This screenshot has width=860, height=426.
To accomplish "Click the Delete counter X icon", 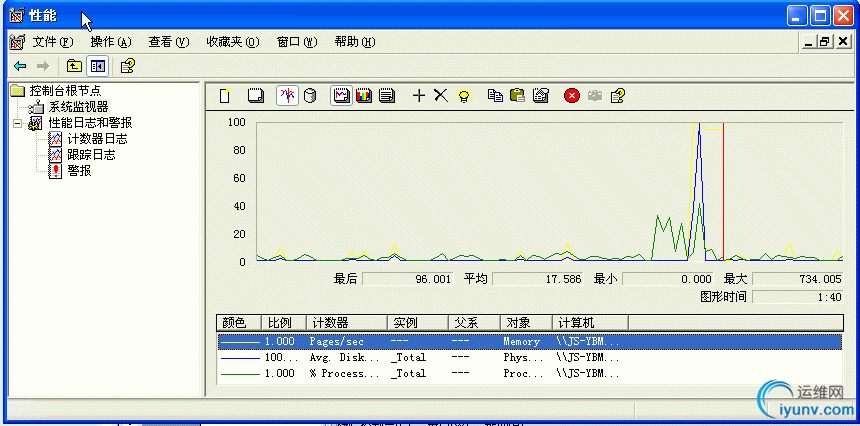I will [x=441, y=96].
